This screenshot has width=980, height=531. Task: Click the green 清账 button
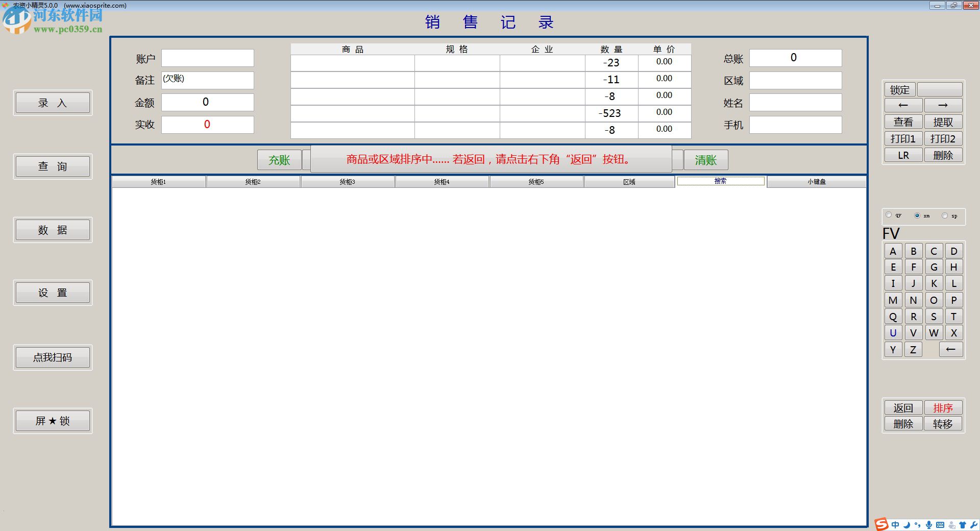tap(706, 160)
